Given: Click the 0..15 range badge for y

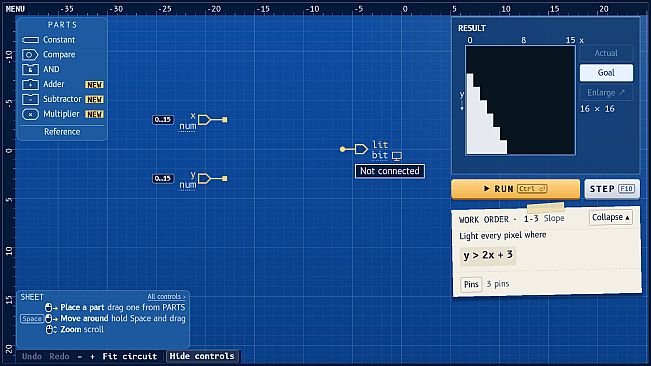Looking at the screenshot, I should (x=163, y=178).
